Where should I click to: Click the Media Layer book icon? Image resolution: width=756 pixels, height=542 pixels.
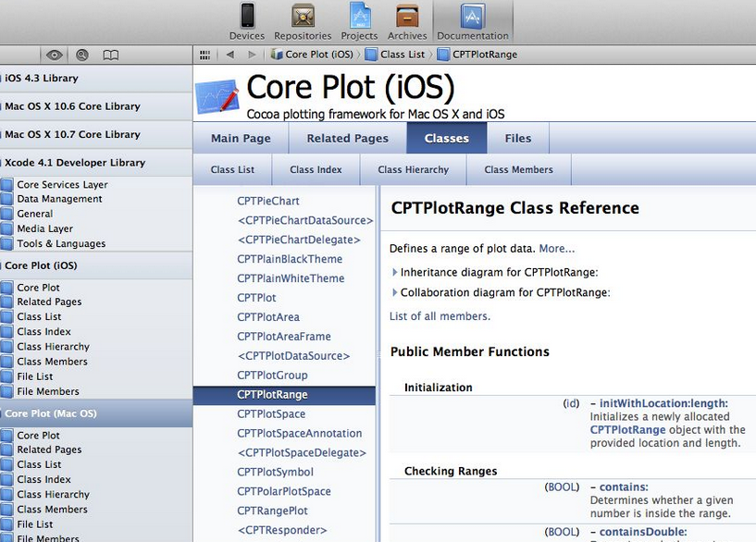(6, 228)
